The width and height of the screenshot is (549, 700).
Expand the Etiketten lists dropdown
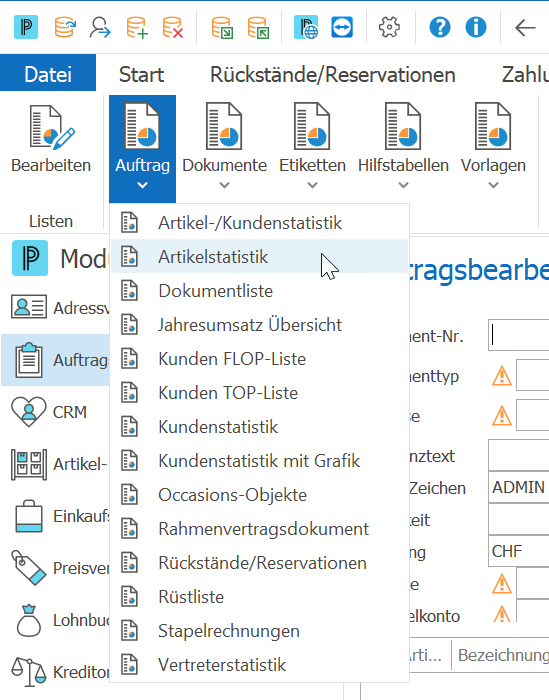pyautogui.click(x=312, y=146)
